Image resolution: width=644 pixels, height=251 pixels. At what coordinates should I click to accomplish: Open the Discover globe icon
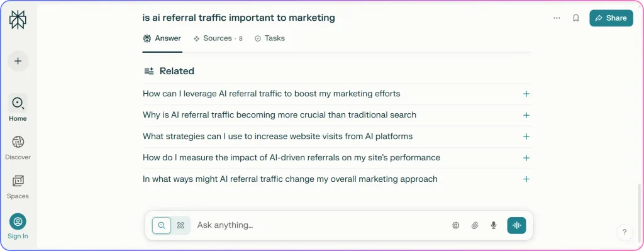coord(18,142)
